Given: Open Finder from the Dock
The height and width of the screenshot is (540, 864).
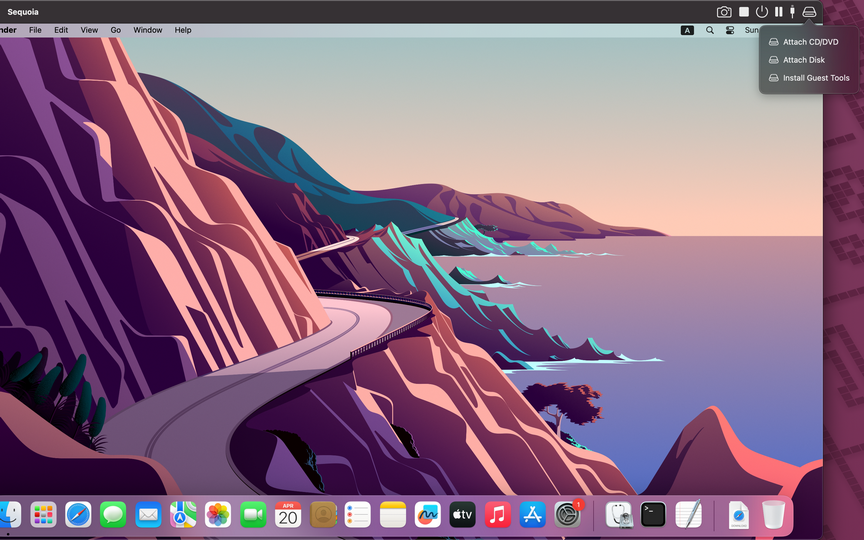Looking at the screenshot, I should coord(9,515).
